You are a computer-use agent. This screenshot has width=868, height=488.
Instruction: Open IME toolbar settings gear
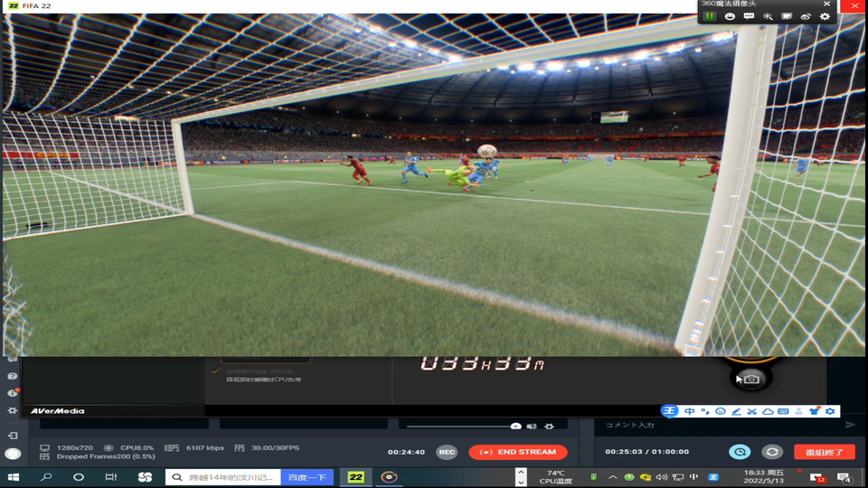point(830,411)
